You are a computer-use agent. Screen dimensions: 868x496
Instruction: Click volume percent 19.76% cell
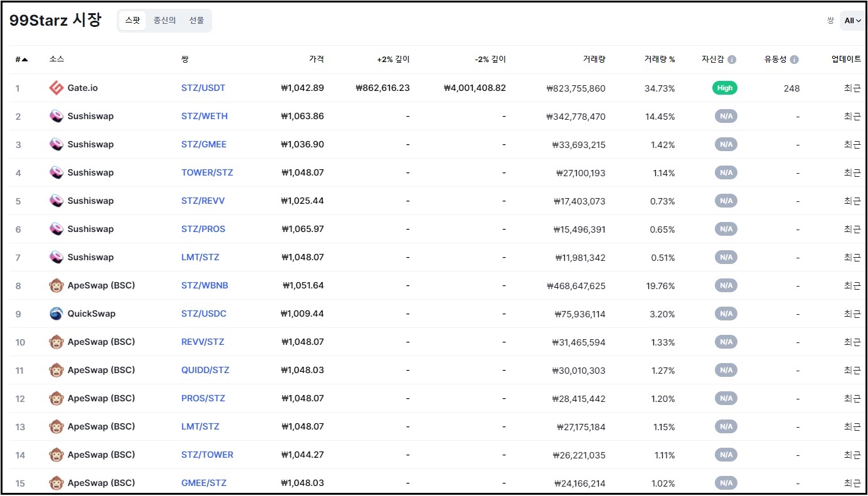[x=660, y=286]
